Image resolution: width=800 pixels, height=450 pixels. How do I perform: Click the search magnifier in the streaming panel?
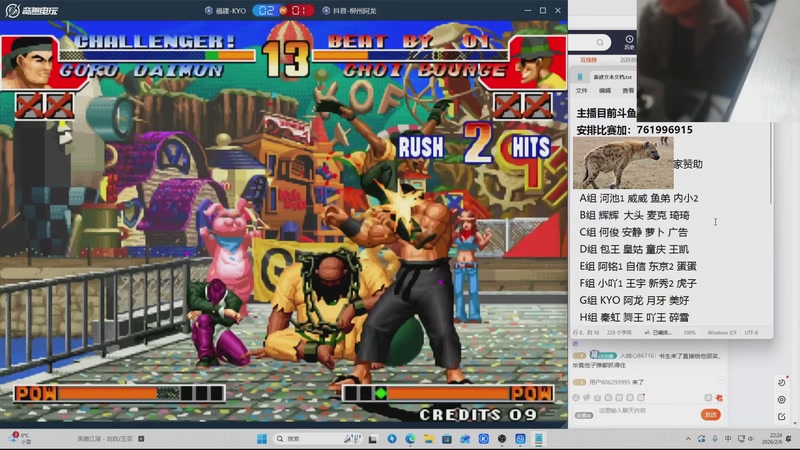tap(600, 42)
